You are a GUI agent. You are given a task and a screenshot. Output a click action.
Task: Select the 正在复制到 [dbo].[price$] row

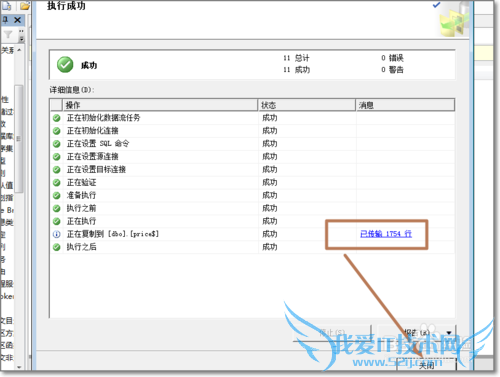[x=252, y=234]
